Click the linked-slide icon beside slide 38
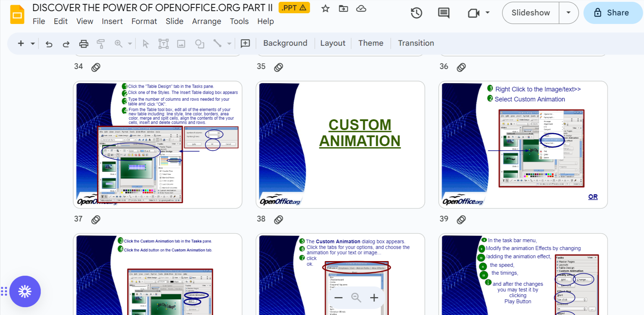Screen dimensions: 644x315 pyautogui.click(x=278, y=219)
